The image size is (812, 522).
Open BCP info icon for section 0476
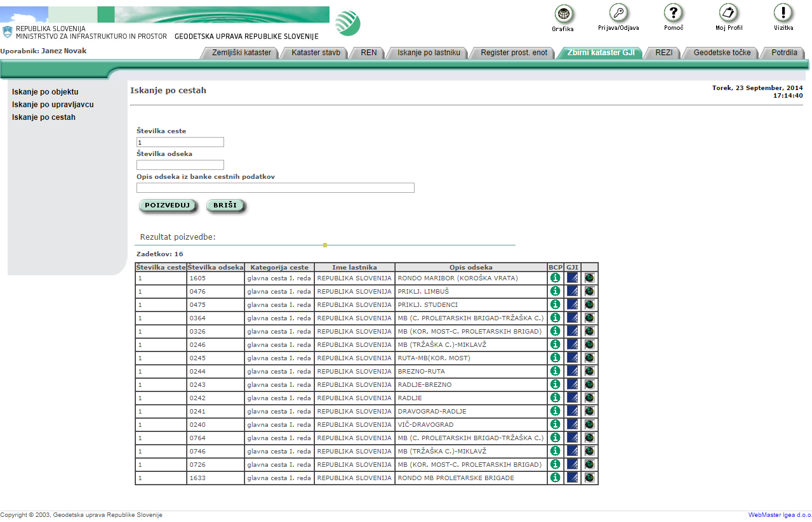click(556, 291)
